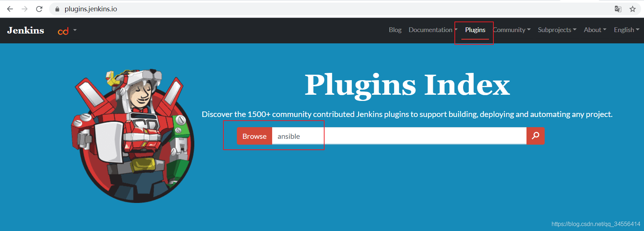Click the address bar URL plugins.jenkins.io
The height and width of the screenshot is (231, 644).
[91, 9]
